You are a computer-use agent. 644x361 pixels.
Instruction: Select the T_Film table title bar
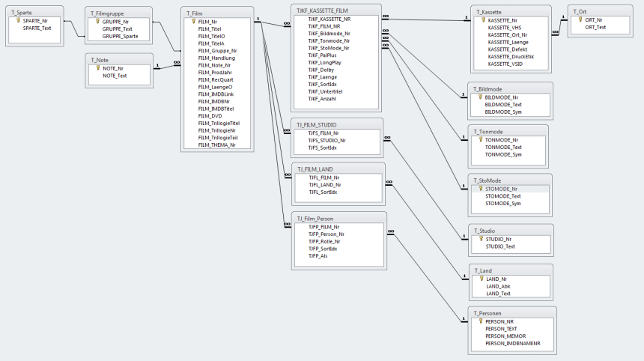click(x=217, y=13)
